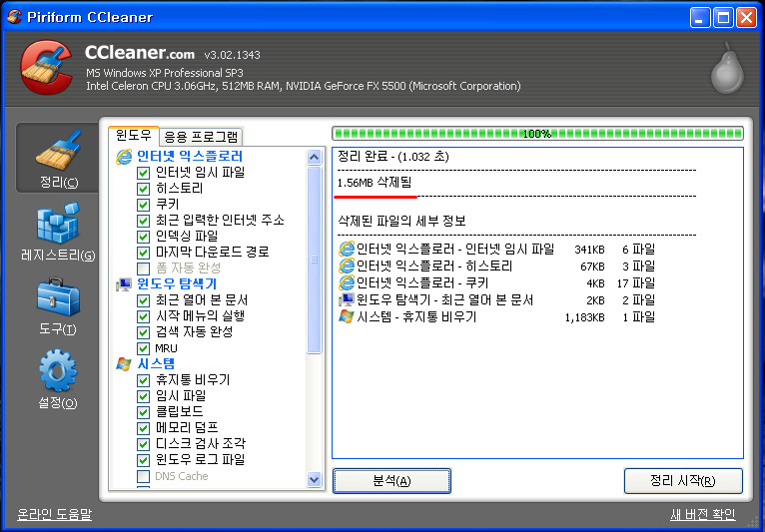
Task: Toggle the 임시 파일 checkbox under 시스템
Action: (x=143, y=396)
